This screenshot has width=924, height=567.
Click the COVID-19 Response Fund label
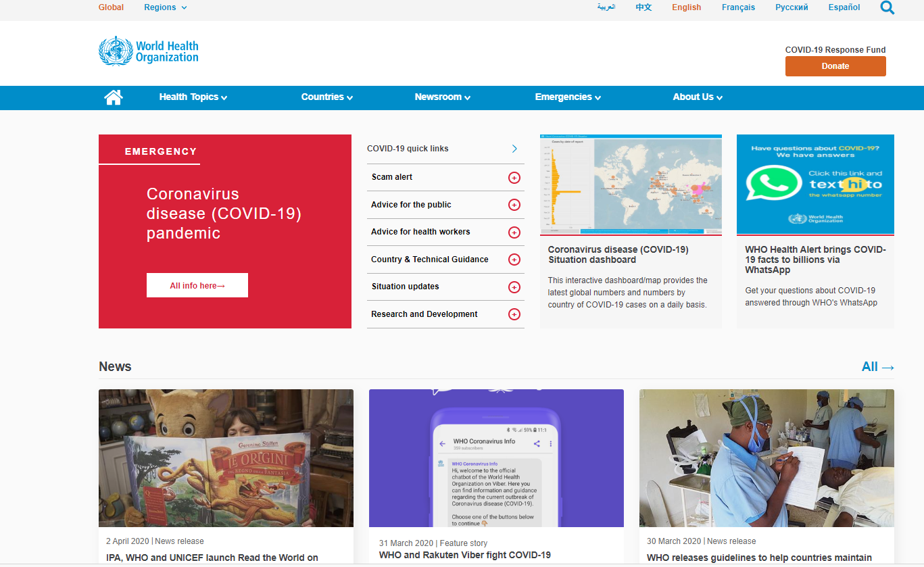click(x=835, y=50)
